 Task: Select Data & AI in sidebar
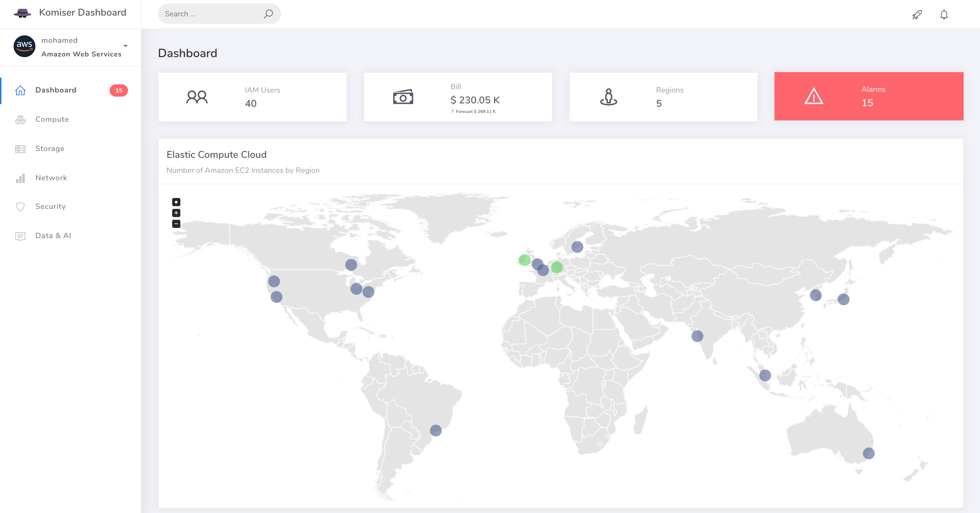click(53, 236)
